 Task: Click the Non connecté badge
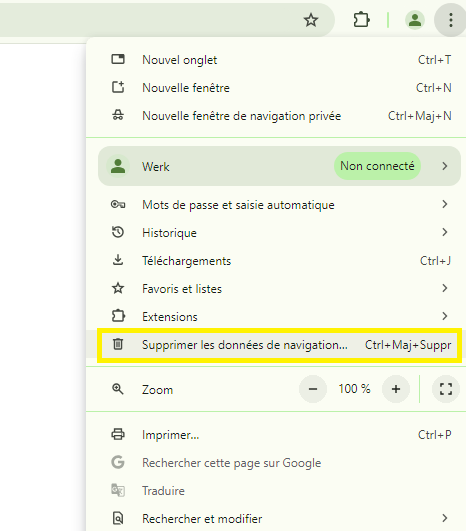tap(377, 166)
